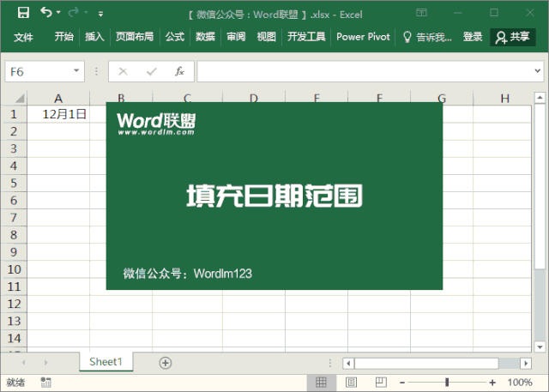The height and width of the screenshot is (392, 549).
Task: Click the zoom out minus button
Action: pyautogui.click(x=402, y=383)
